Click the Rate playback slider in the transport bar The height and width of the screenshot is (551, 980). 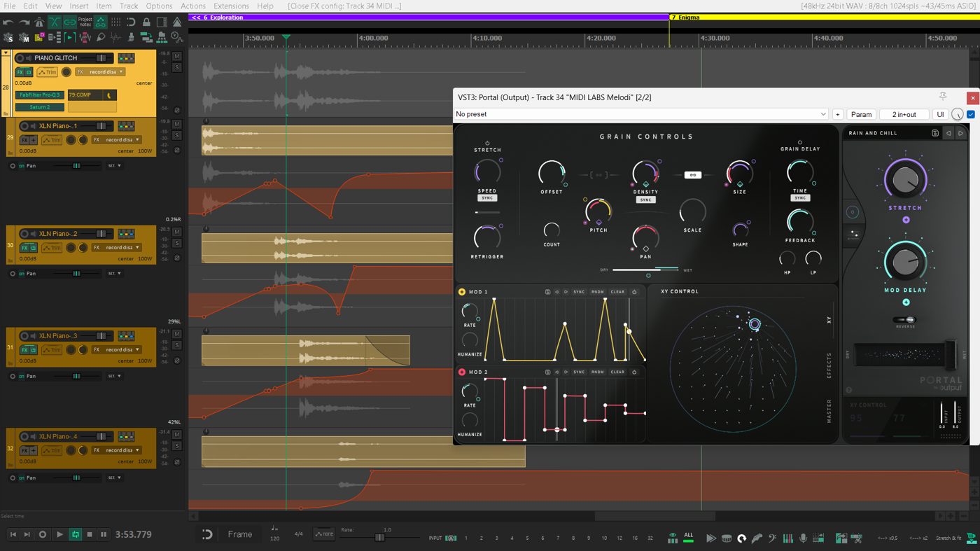pyautogui.click(x=379, y=538)
